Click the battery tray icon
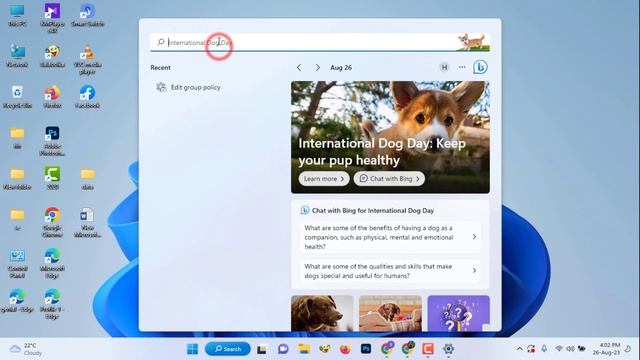 pyautogui.click(x=582, y=349)
